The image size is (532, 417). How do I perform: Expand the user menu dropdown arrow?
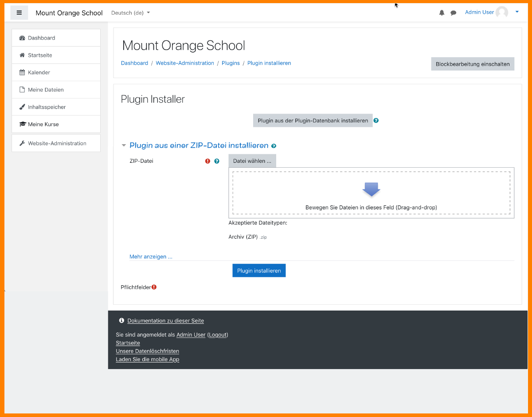click(517, 12)
